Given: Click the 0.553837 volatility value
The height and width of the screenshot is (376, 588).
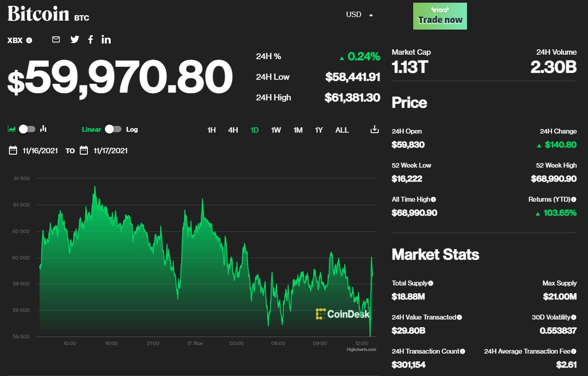Looking at the screenshot, I should click(x=558, y=331).
